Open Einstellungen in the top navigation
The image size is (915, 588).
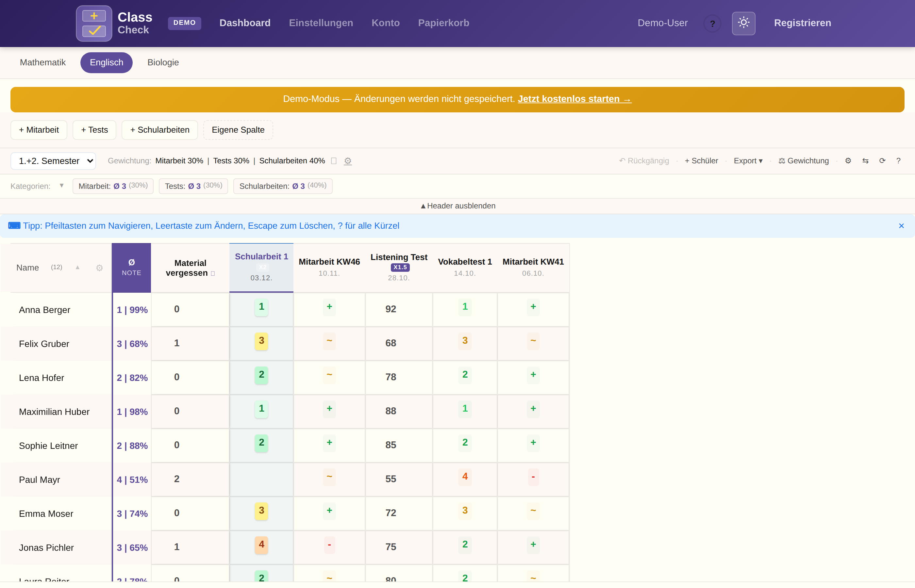321,23
